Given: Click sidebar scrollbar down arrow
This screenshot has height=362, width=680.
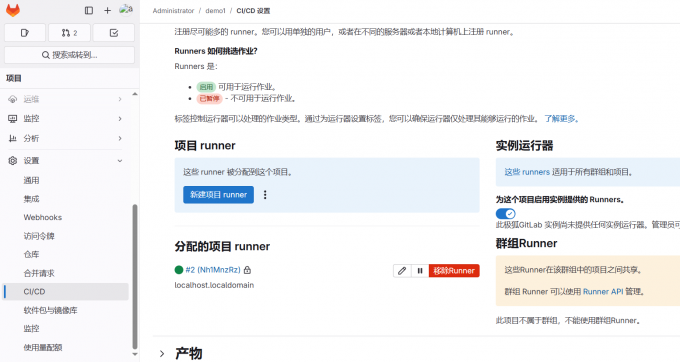Looking at the screenshot, I should 135,354.
